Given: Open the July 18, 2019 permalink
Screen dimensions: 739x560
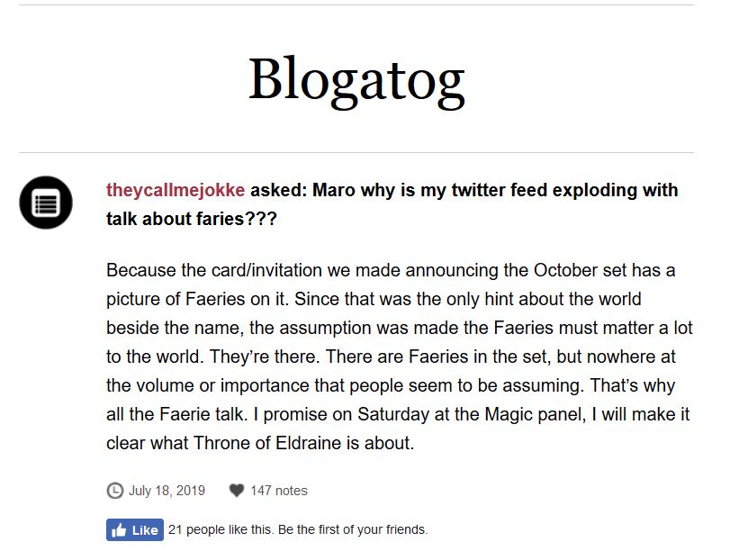Looking at the screenshot, I should pyautogui.click(x=167, y=491).
